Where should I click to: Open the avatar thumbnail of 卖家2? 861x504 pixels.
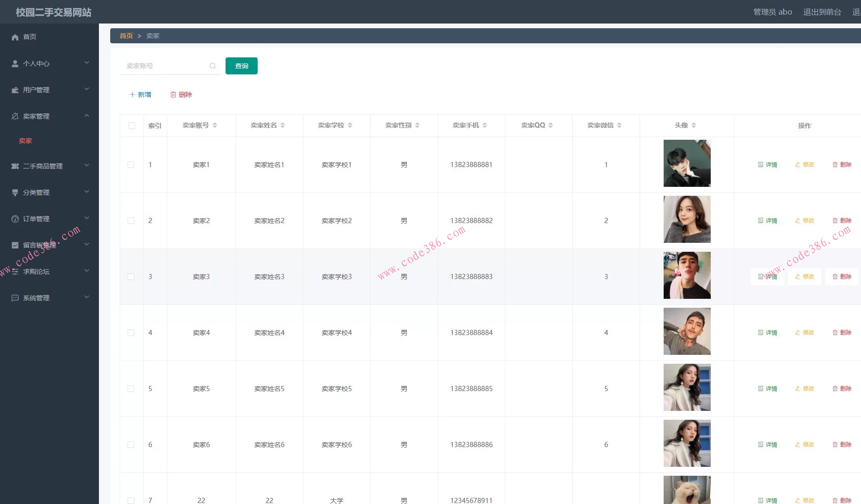[x=687, y=220]
